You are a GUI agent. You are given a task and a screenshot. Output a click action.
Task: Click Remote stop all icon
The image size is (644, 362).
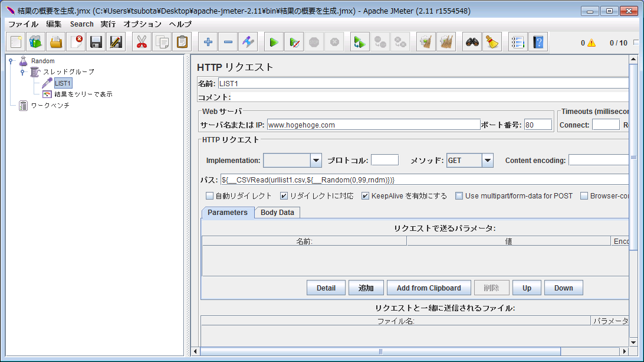[380, 42]
